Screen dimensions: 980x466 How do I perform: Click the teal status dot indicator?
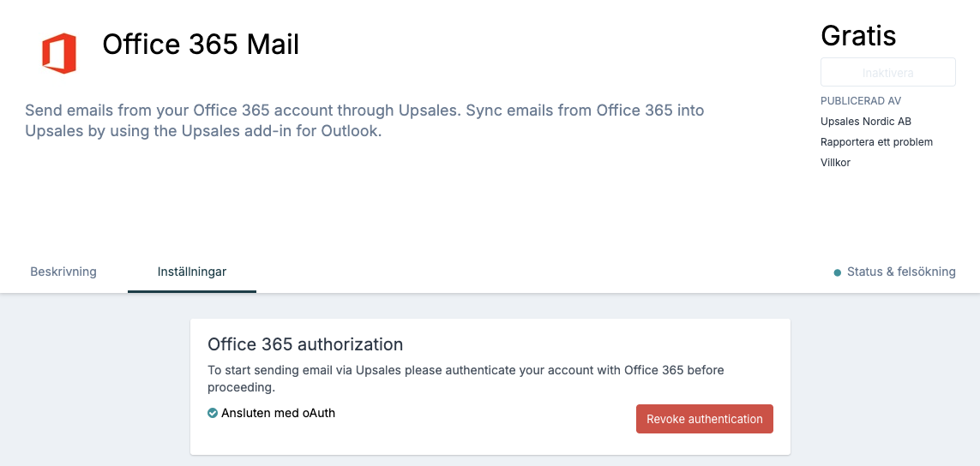[838, 272]
